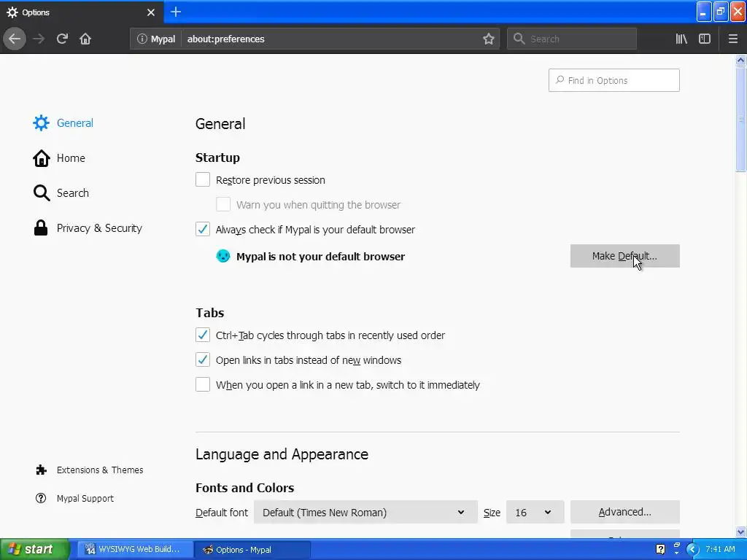The width and height of the screenshot is (747, 560).
Task: Click the scrollbar up arrow
Action: [741, 61]
